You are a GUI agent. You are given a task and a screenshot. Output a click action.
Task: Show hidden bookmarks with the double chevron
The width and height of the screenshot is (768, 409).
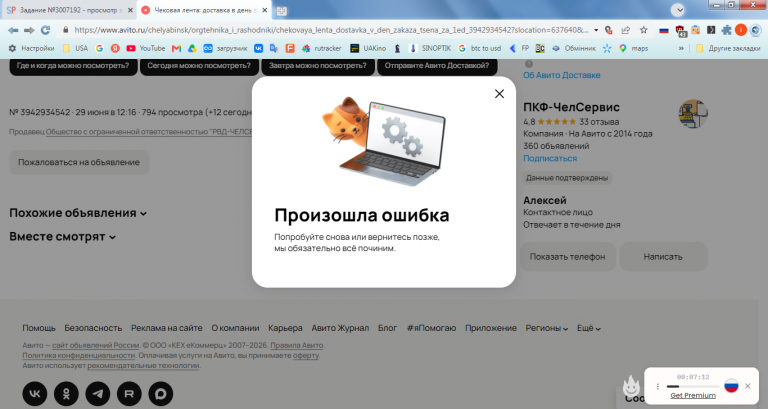point(681,48)
